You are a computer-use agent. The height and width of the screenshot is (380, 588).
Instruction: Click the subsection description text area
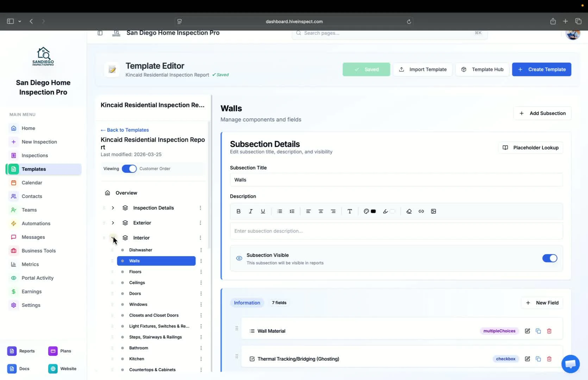[x=396, y=231]
